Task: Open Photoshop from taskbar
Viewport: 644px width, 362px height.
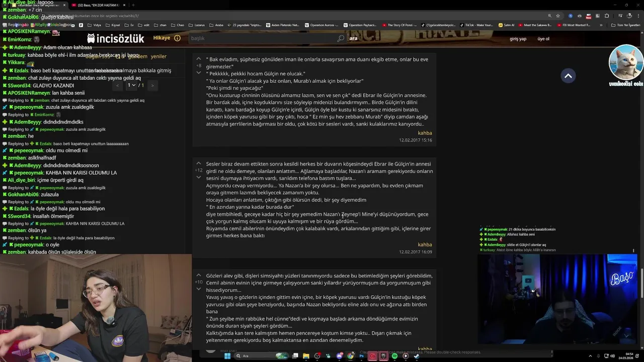Action: coord(362,356)
